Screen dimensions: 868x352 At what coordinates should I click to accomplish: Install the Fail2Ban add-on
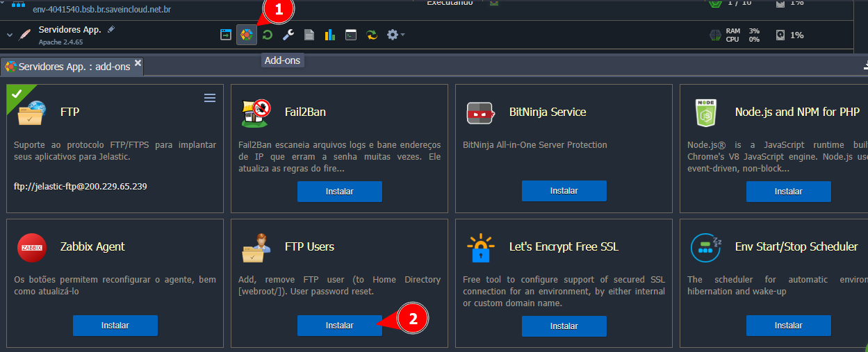(x=339, y=192)
